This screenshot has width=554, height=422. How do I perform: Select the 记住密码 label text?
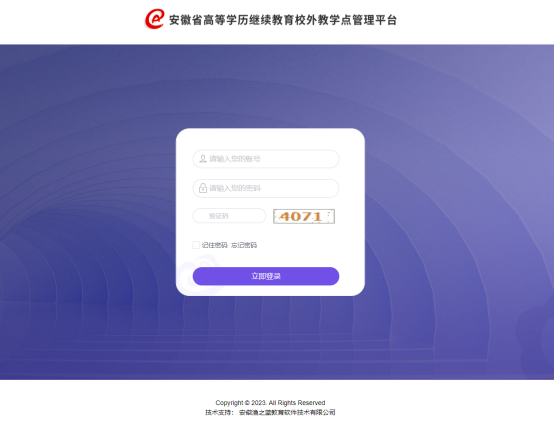coord(214,245)
